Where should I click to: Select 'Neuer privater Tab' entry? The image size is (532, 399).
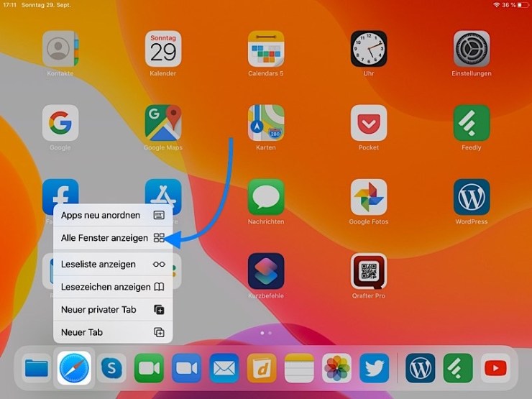pos(113,309)
